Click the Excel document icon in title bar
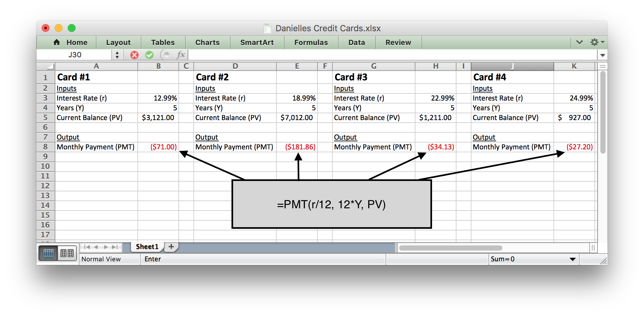 [x=267, y=28]
